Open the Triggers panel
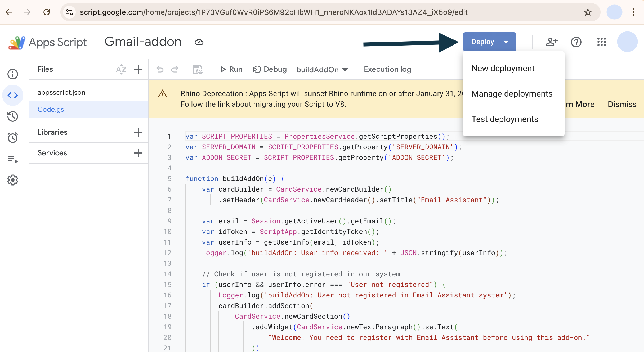 (x=12, y=138)
